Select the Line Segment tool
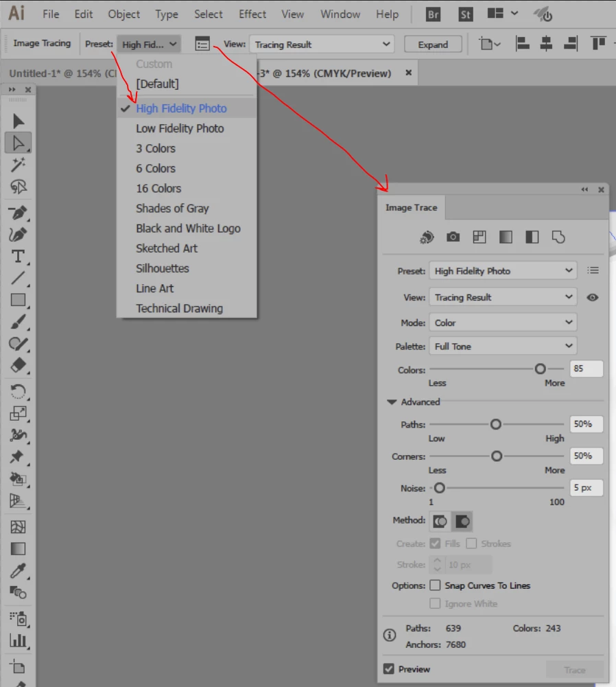 click(x=18, y=278)
